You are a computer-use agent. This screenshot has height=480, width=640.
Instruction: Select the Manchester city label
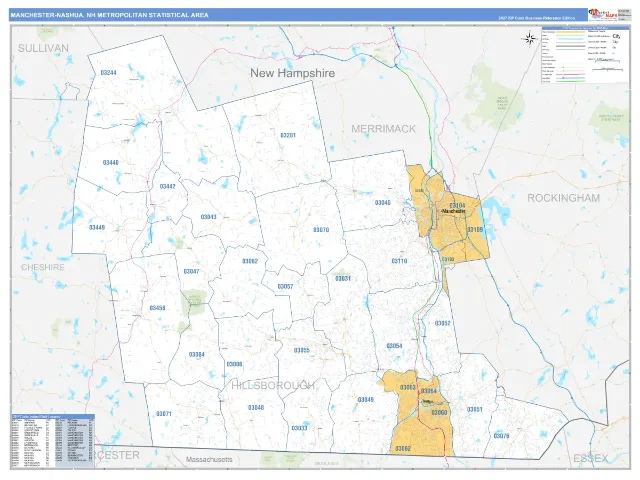(x=453, y=212)
